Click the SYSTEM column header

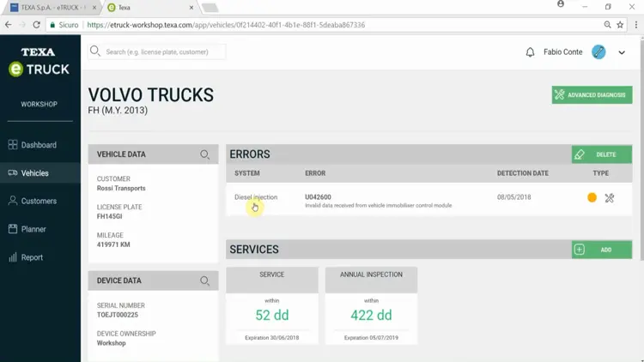tap(246, 173)
